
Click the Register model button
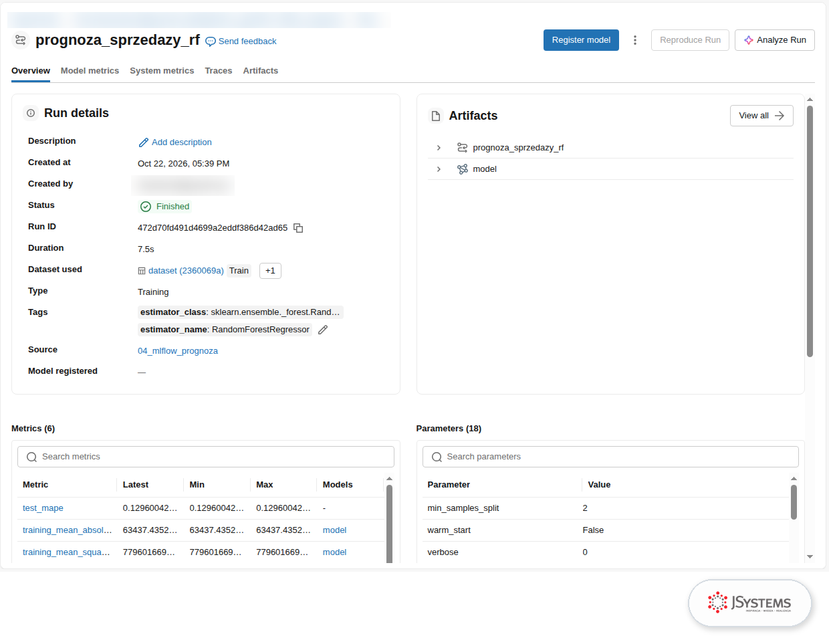(581, 40)
